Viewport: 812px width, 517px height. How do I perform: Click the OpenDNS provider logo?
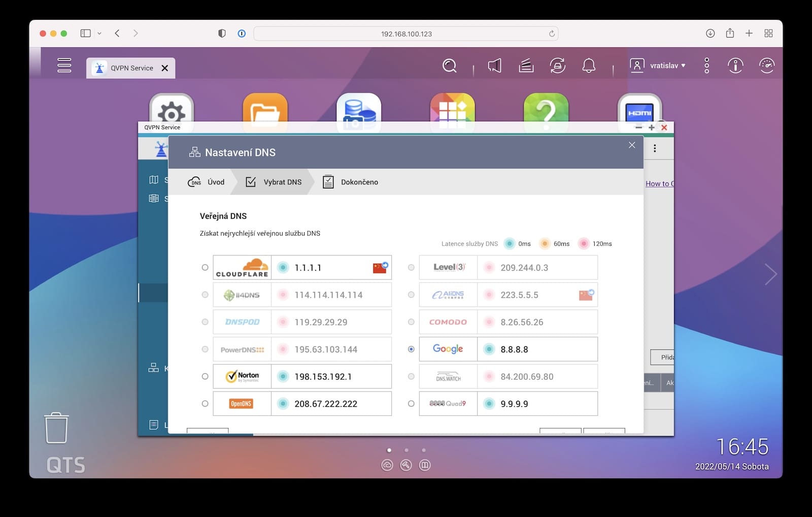pos(242,404)
